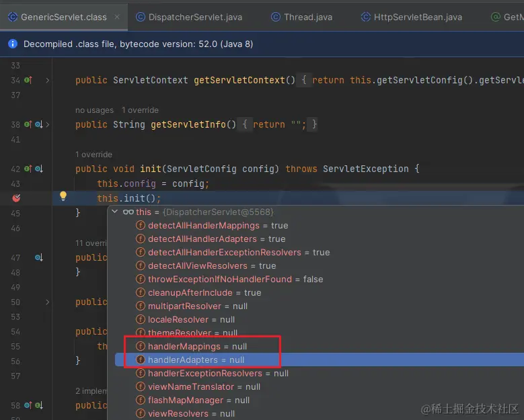Click the yellow lightbulb intention icon
Image resolution: width=524 pixels, height=420 pixels.
(x=63, y=196)
